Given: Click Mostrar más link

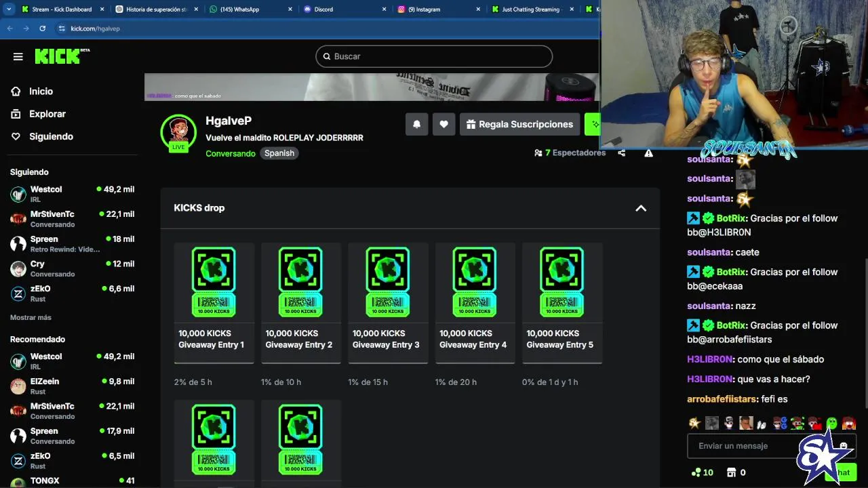Looking at the screenshot, I should (x=31, y=317).
